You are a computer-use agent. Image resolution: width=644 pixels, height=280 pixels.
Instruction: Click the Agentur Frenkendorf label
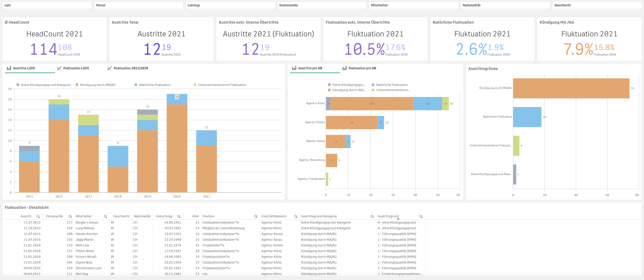311,179
